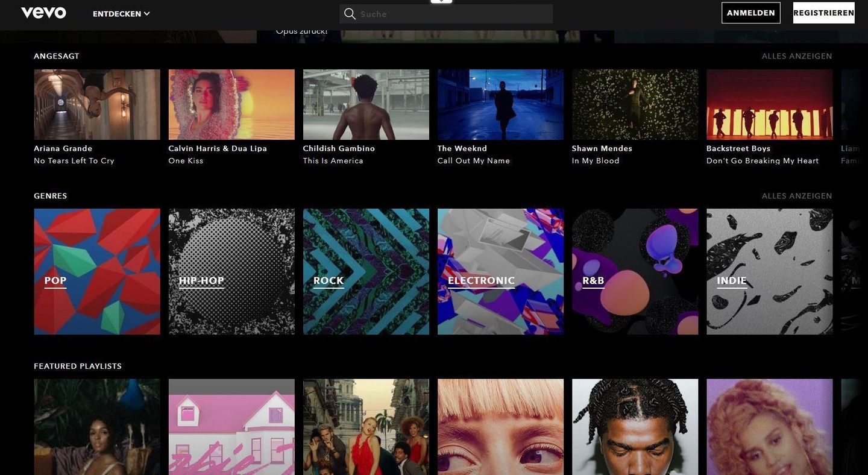Click the Genres section heading
Screen dimensions: 868x475
click(51, 196)
